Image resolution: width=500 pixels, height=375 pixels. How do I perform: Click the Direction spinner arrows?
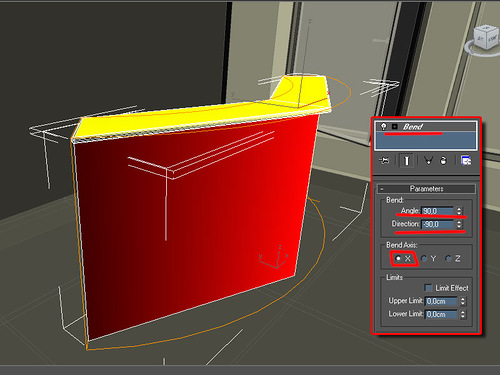[459, 224]
